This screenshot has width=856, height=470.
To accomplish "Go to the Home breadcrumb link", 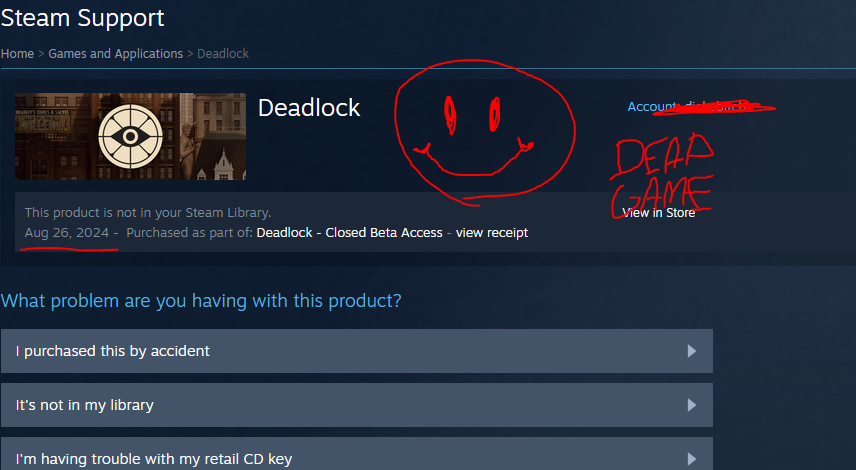I will point(17,53).
